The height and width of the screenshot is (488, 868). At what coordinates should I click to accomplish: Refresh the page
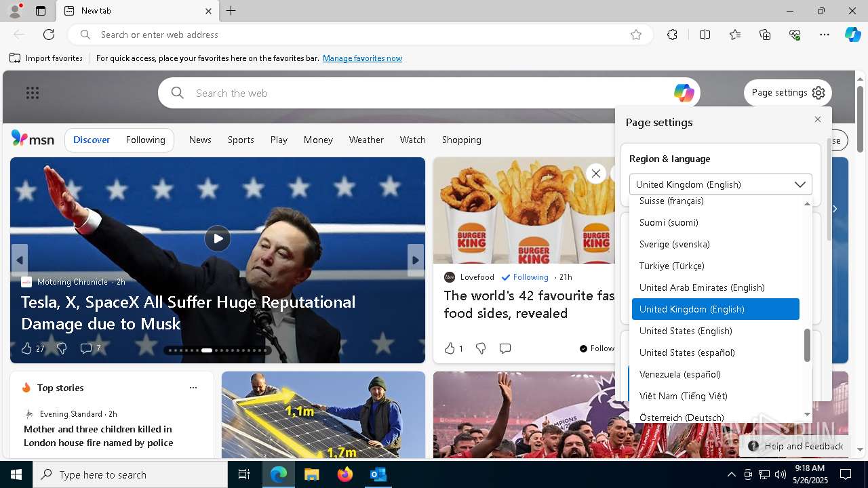click(x=49, y=35)
